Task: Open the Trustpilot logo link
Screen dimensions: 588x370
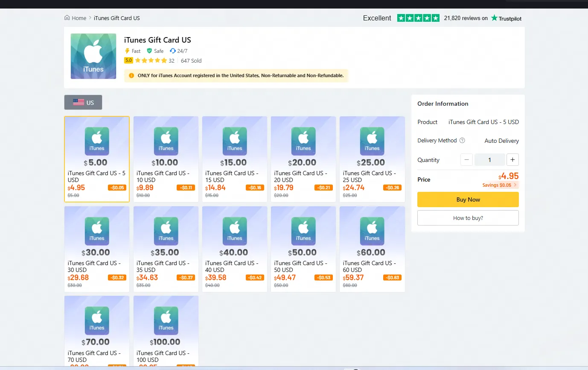Action: (x=506, y=18)
